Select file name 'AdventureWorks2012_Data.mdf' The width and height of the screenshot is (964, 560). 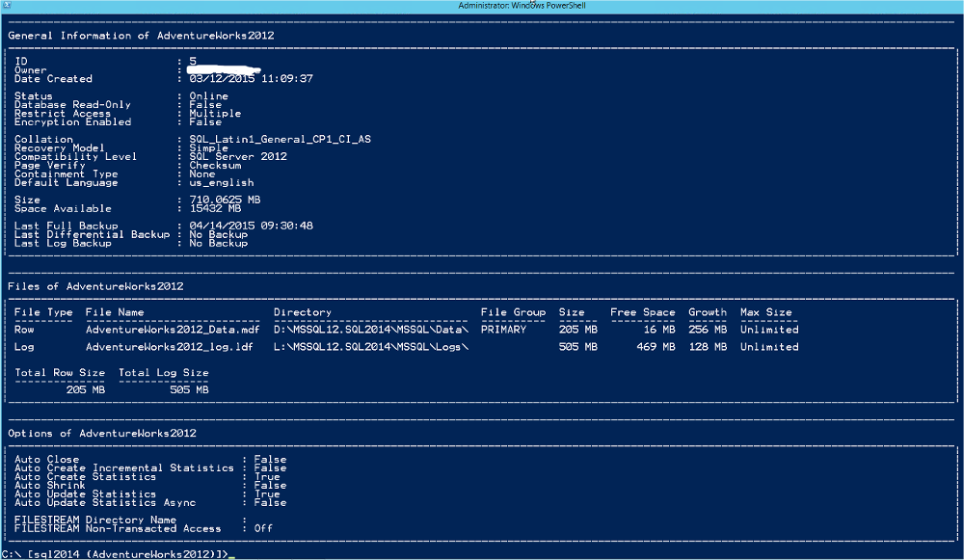(x=173, y=330)
